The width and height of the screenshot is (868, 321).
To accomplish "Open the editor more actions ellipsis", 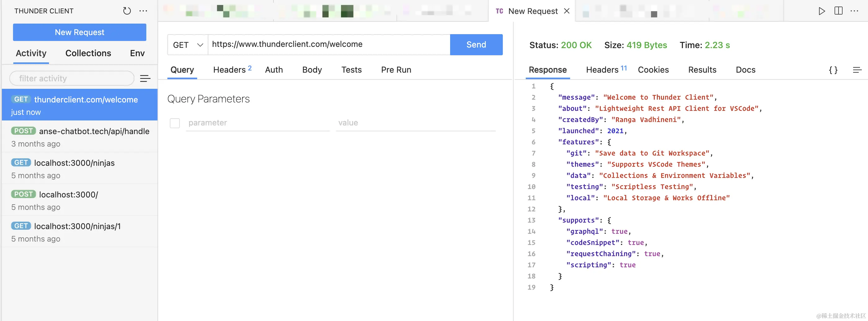I will pyautogui.click(x=855, y=11).
